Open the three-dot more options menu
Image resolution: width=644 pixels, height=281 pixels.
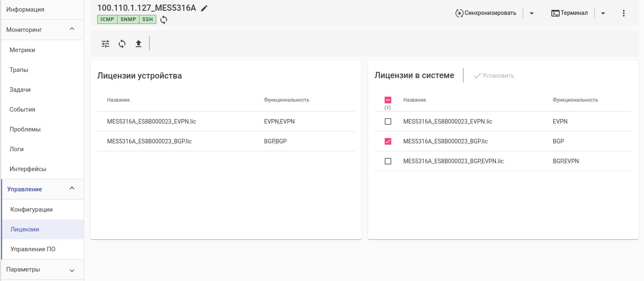(x=624, y=13)
